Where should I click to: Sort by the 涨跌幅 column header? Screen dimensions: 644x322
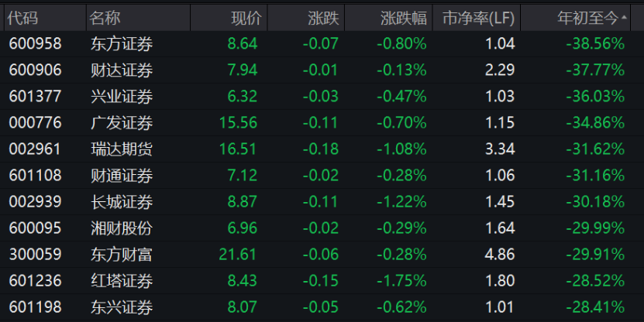pyautogui.click(x=404, y=17)
